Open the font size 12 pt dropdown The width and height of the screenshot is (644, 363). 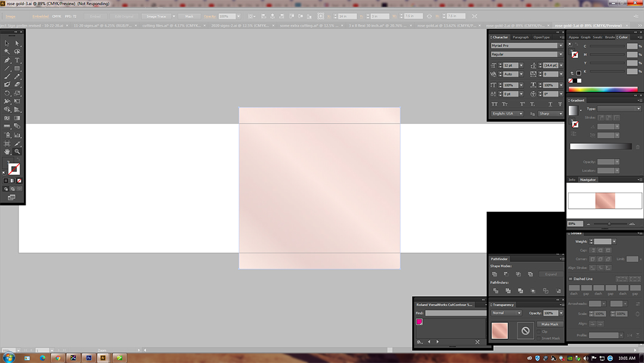pos(521,65)
